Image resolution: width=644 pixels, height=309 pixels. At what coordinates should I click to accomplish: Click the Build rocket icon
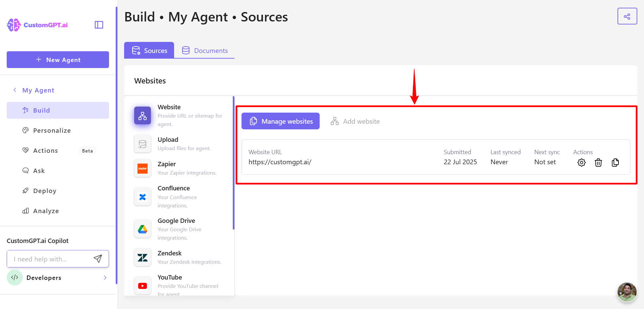25,110
